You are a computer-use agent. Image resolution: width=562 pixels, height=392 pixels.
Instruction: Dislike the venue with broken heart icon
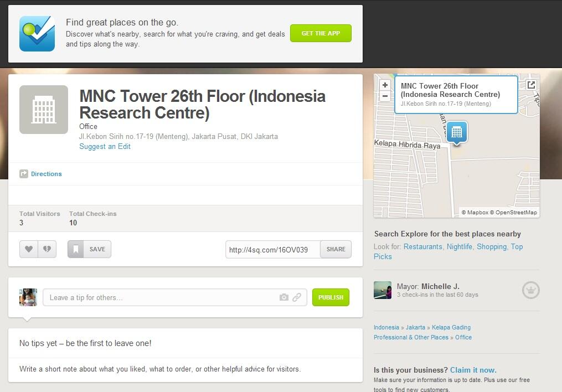point(47,249)
